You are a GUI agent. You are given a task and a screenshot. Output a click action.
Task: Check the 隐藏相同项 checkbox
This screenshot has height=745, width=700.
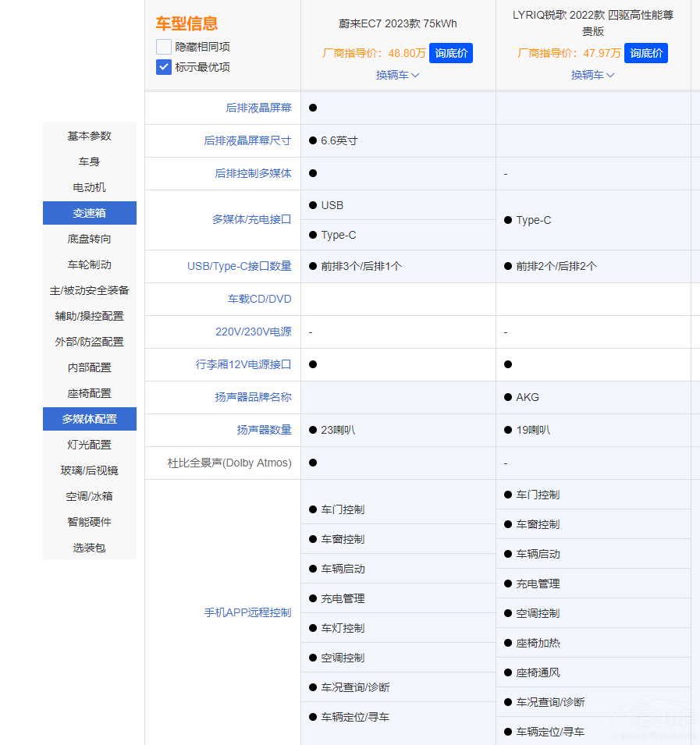point(164,47)
